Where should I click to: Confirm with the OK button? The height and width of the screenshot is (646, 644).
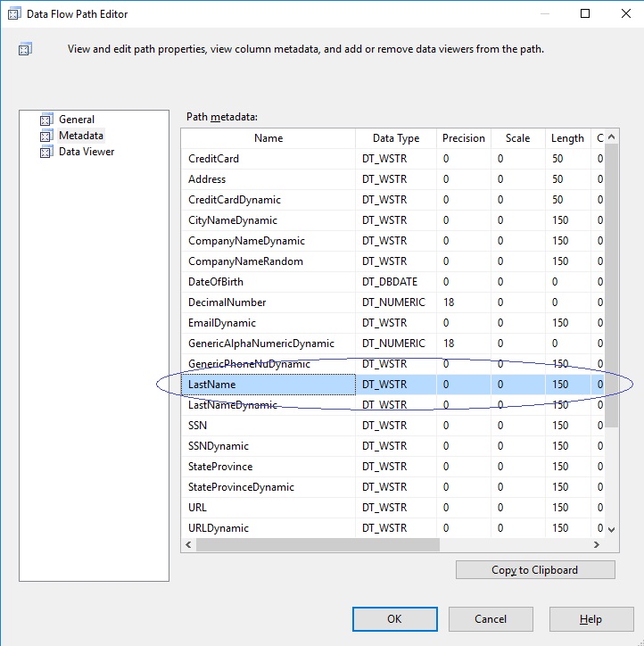click(x=395, y=619)
